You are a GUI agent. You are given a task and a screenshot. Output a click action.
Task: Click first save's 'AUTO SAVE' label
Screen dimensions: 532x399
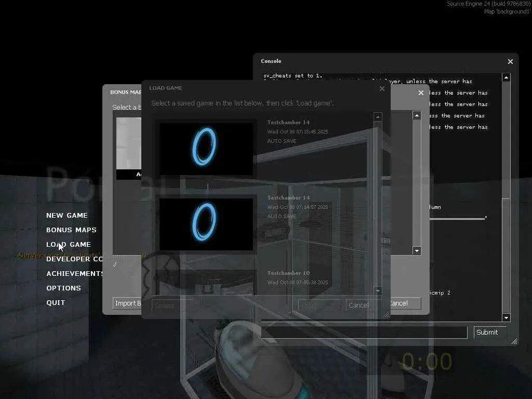pyautogui.click(x=282, y=141)
